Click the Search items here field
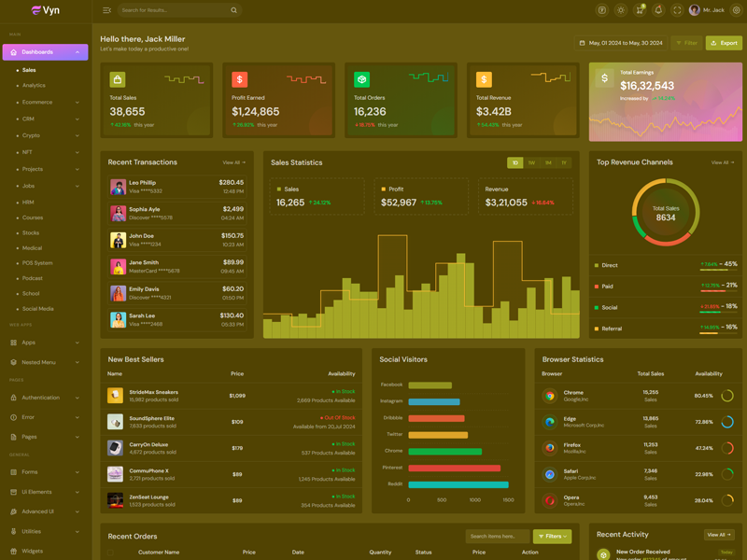Viewport: 747px width, 560px height. pyautogui.click(x=497, y=537)
